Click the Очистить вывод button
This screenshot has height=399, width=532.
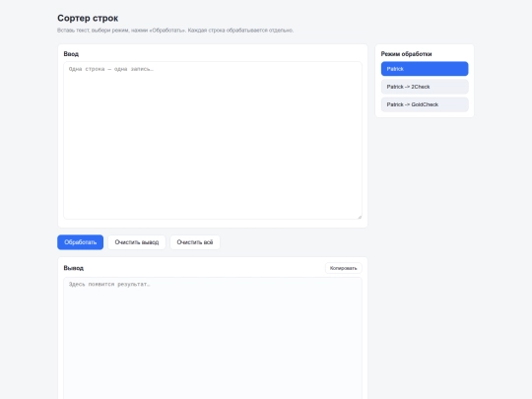pos(137,242)
